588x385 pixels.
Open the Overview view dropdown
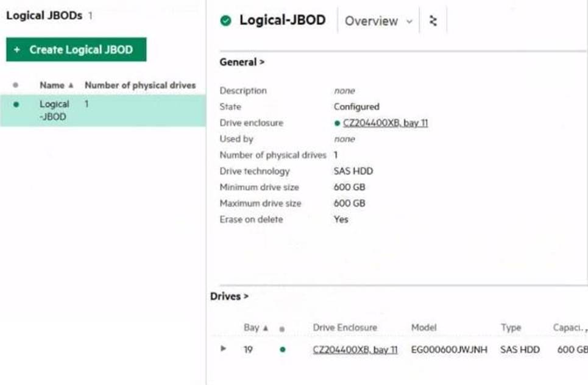pos(378,21)
